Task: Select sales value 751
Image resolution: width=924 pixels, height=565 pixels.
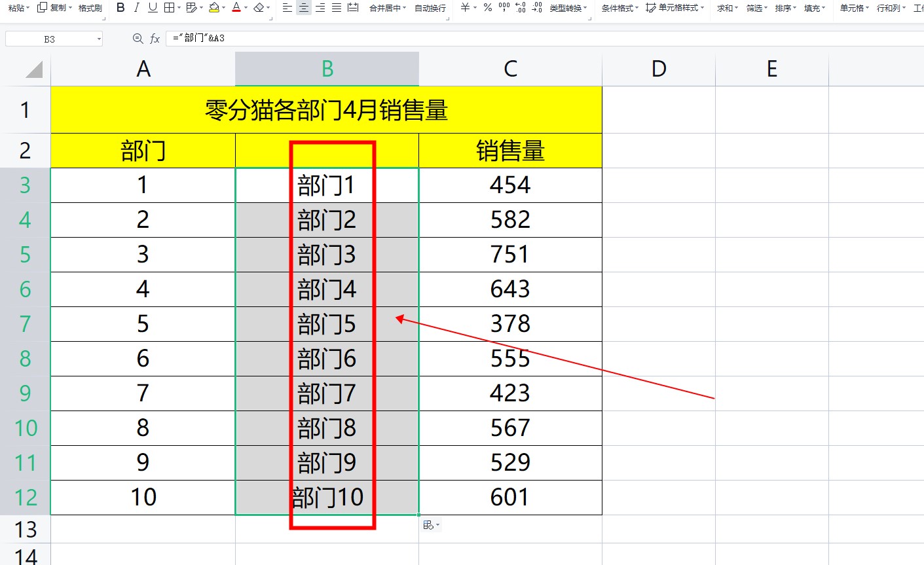Action: 510,255
